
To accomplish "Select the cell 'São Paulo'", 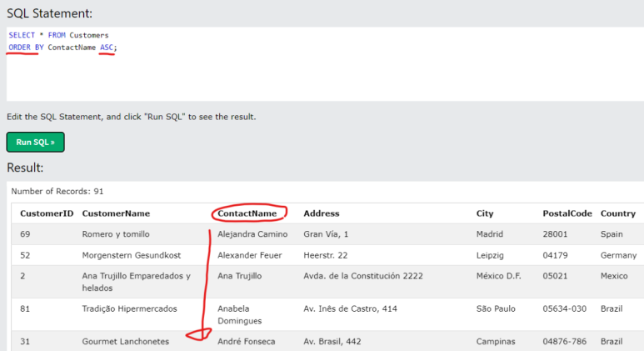I will 496,308.
